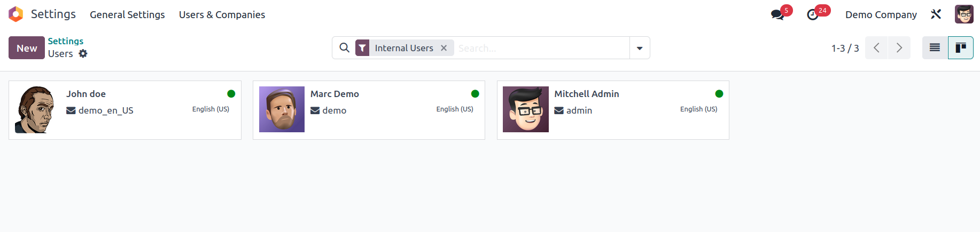Open the Odoo home apps icon
The height and width of the screenshot is (232, 980).
[16, 14]
